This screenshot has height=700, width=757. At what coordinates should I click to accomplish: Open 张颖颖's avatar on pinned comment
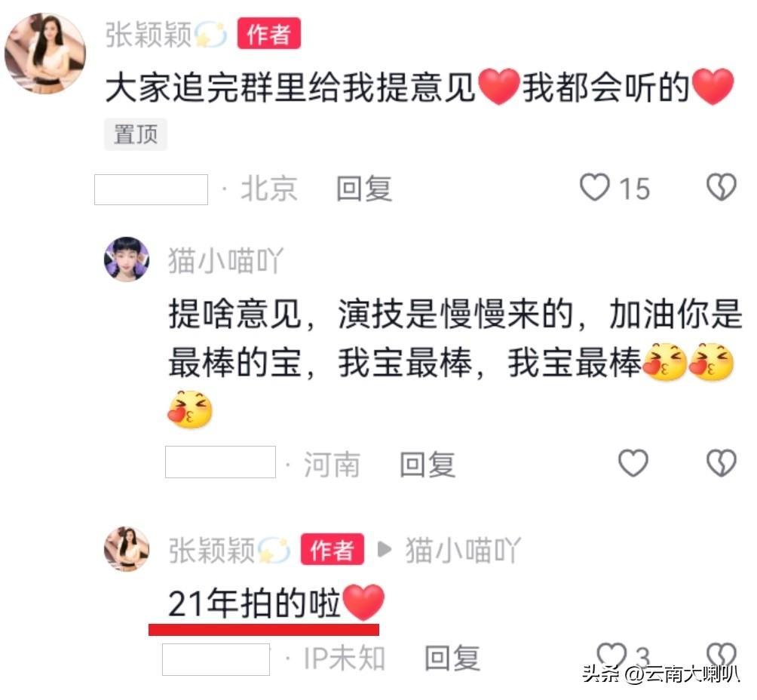(x=45, y=53)
